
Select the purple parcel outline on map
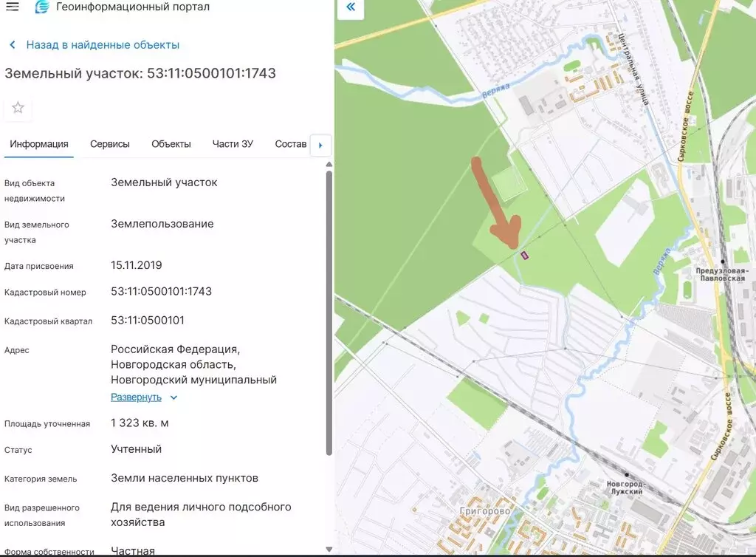525,256
